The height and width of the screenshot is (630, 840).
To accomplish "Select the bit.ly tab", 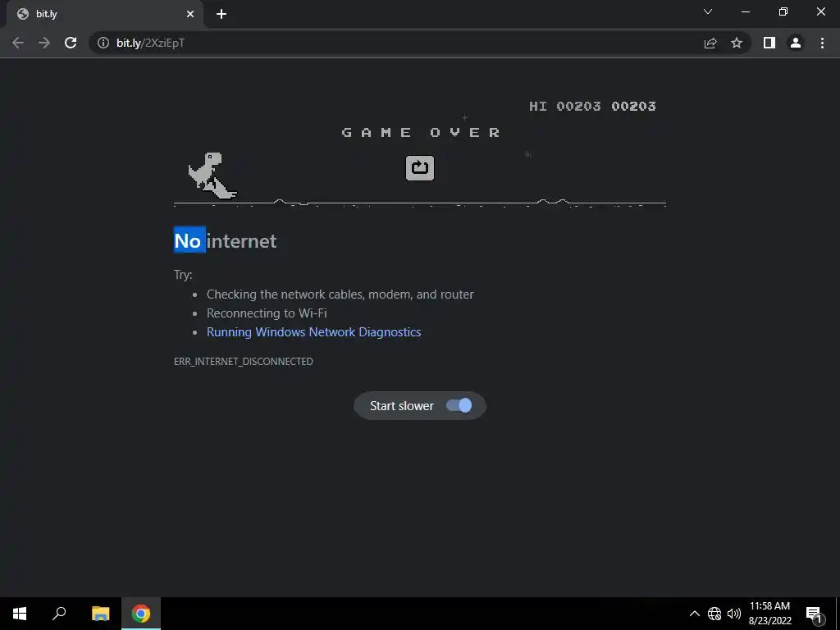I will tap(104, 14).
